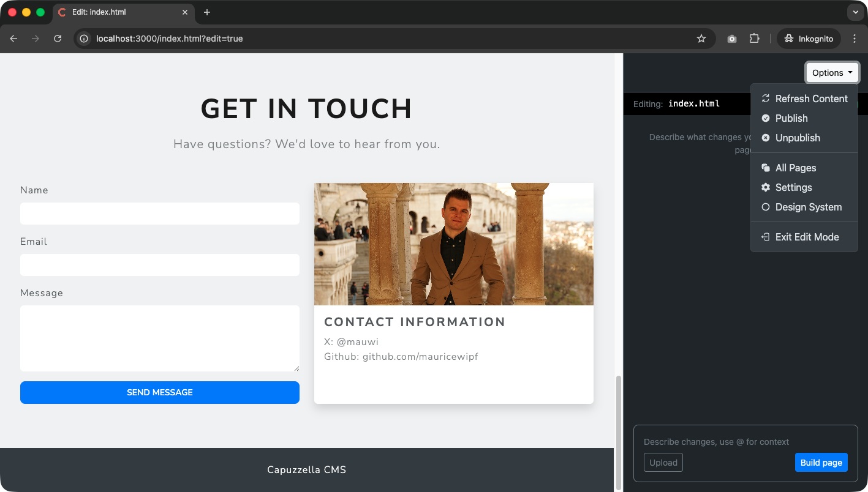Open Settings via the gear icon
Screen dimensions: 868x492
pos(765,187)
